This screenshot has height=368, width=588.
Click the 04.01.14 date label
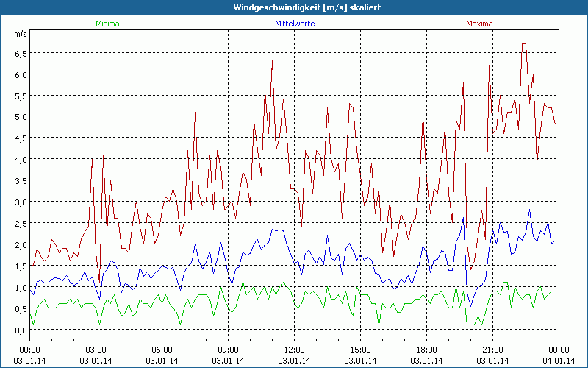coord(558,360)
